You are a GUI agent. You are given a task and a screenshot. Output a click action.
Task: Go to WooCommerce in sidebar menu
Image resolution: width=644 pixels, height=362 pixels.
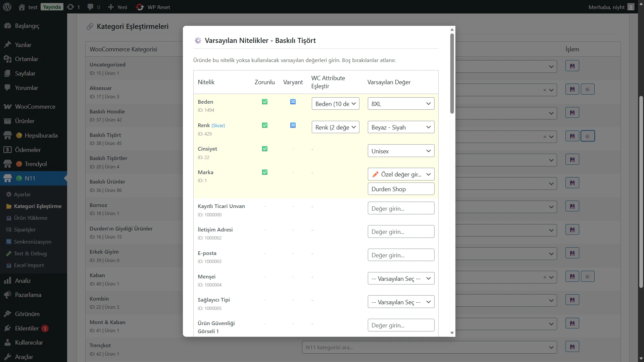pyautogui.click(x=35, y=107)
